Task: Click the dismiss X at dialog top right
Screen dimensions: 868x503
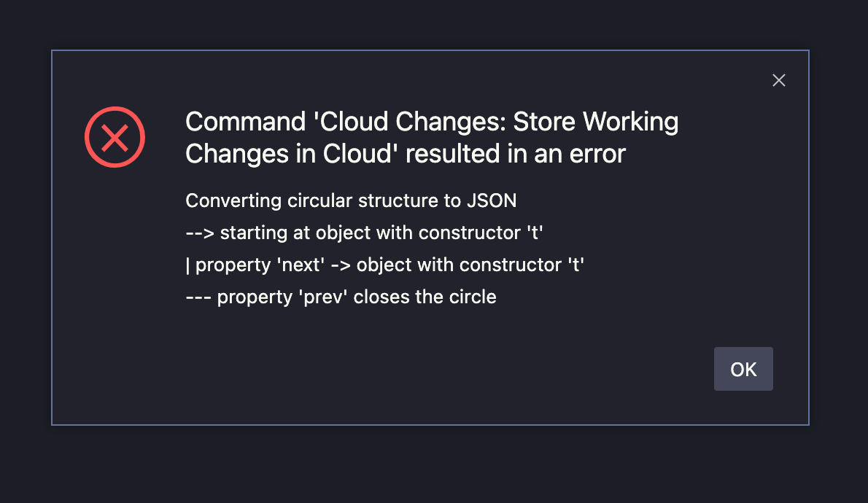Action: (x=778, y=80)
